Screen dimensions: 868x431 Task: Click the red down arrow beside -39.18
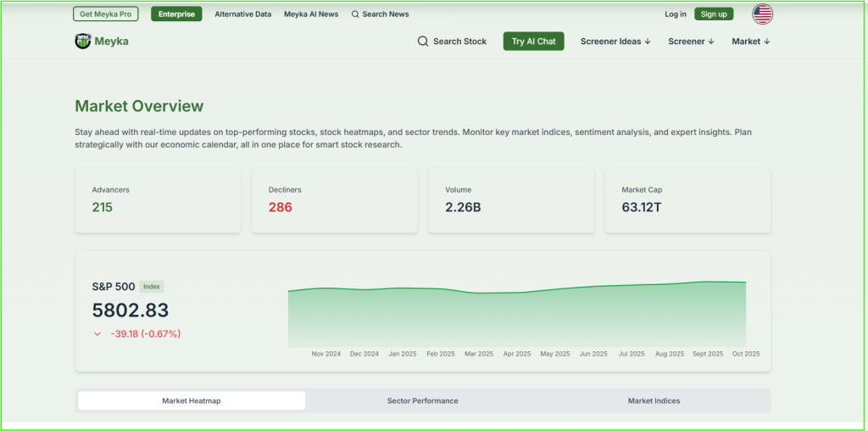tap(97, 334)
